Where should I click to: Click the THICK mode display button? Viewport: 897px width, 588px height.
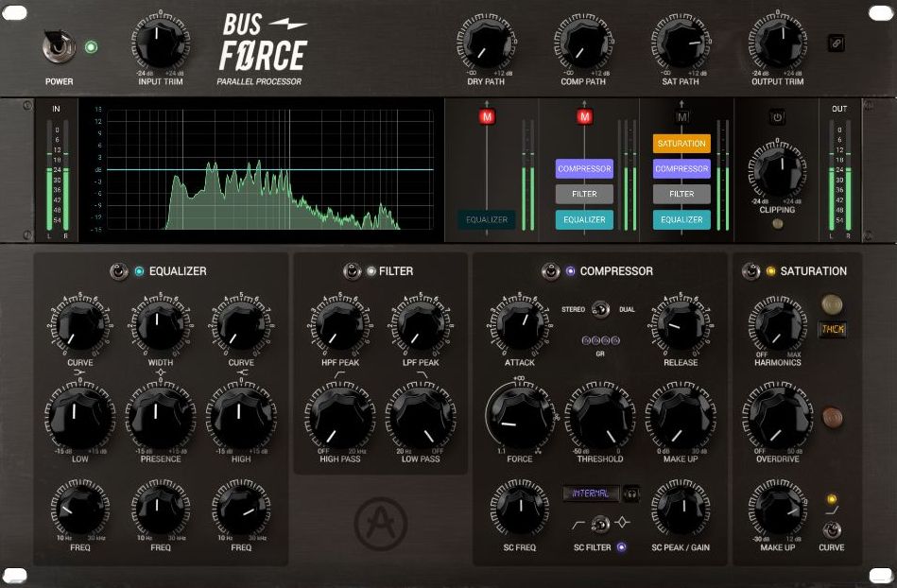coord(833,329)
